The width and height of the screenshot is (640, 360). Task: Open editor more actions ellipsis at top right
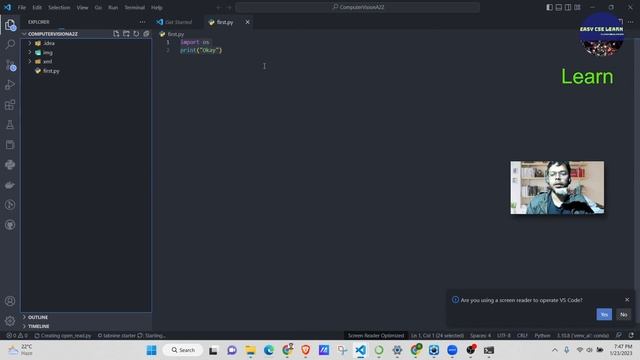(631, 22)
